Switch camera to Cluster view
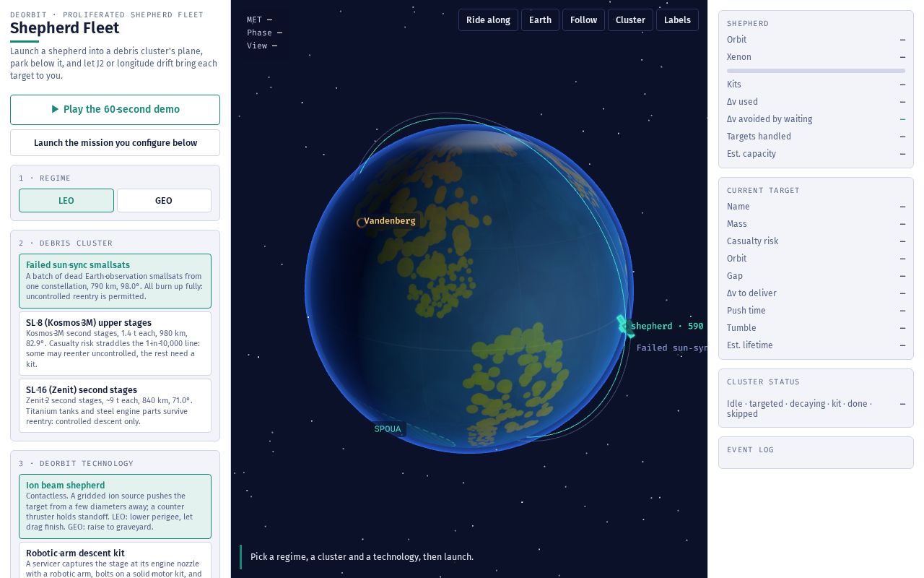Screen dimensions: 924x578 tap(630, 20)
